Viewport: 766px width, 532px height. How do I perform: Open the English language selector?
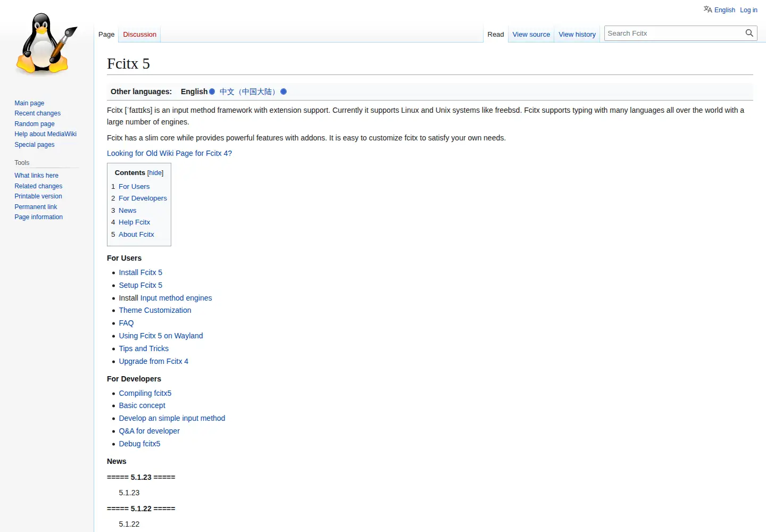click(x=725, y=10)
